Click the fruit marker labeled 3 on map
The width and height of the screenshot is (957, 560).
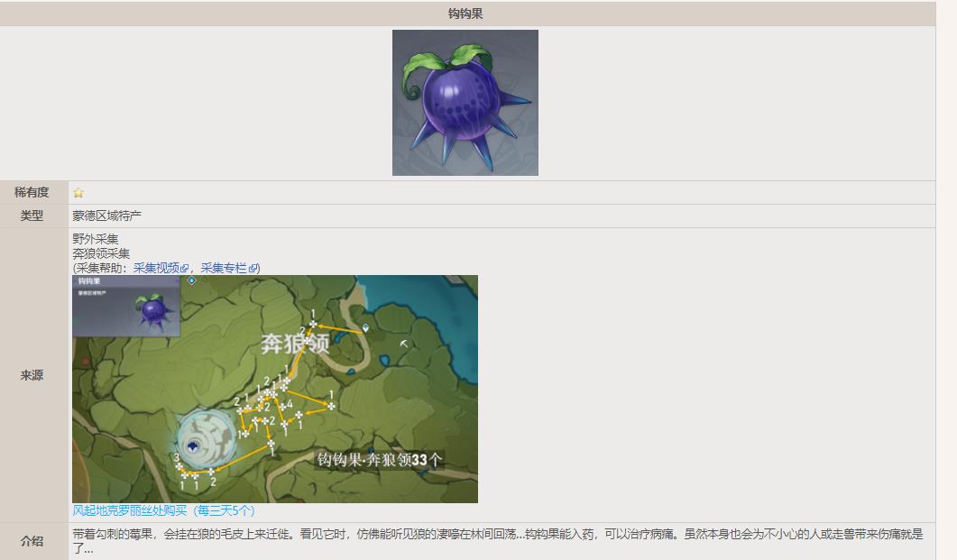[179, 466]
